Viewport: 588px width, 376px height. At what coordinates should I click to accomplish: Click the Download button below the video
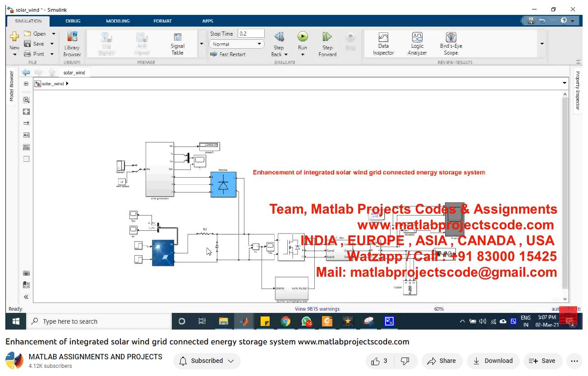493,361
